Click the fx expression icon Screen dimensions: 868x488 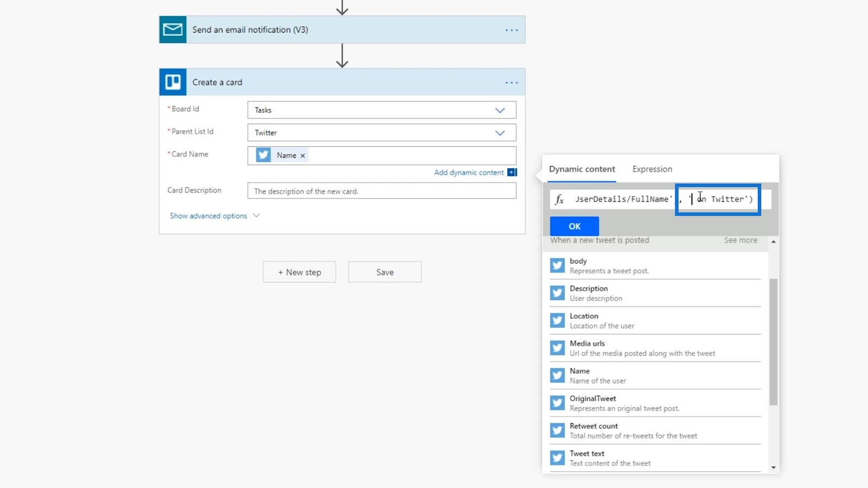click(x=559, y=200)
